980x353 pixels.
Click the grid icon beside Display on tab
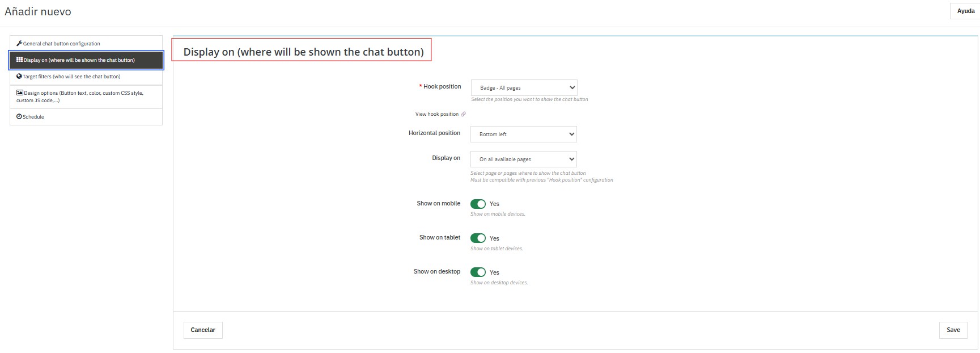(19, 60)
